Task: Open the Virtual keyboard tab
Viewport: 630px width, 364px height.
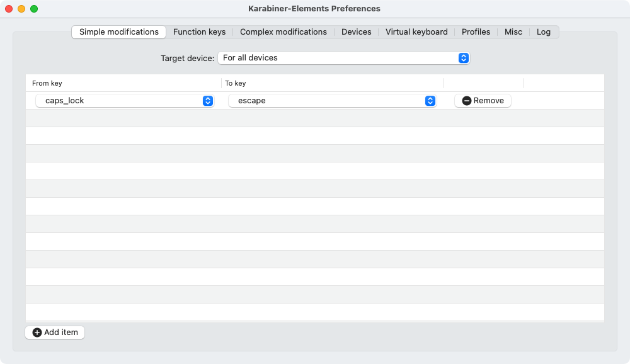Action: (x=416, y=32)
